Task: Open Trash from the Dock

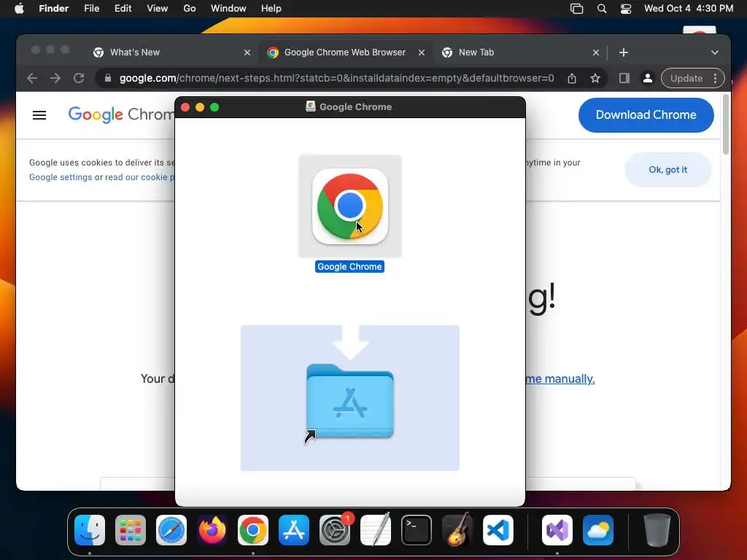Action: click(x=657, y=530)
